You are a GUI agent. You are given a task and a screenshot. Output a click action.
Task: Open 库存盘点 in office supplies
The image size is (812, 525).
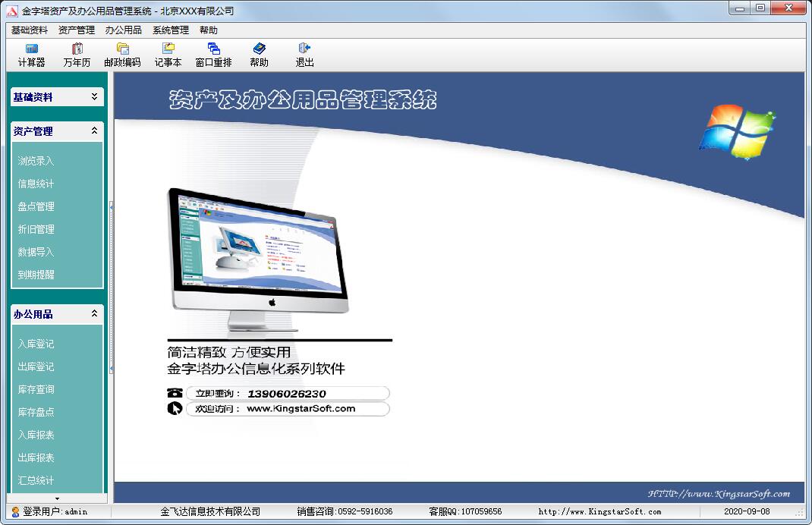pos(36,412)
